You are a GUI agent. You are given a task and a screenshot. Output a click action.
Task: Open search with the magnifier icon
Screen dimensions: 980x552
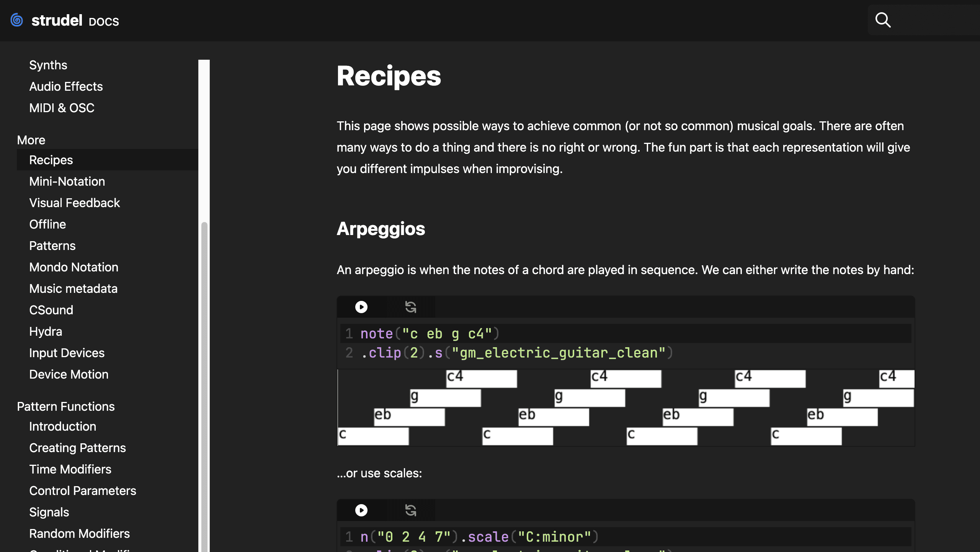[882, 20]
